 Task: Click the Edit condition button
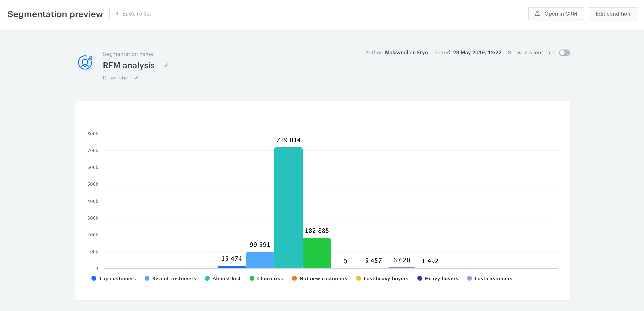612,14
